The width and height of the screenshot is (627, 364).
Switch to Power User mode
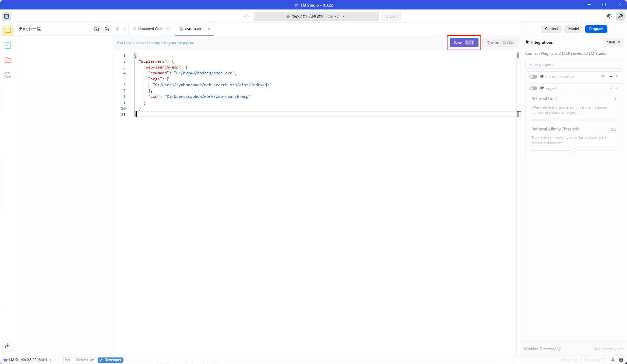click(85, 360)
